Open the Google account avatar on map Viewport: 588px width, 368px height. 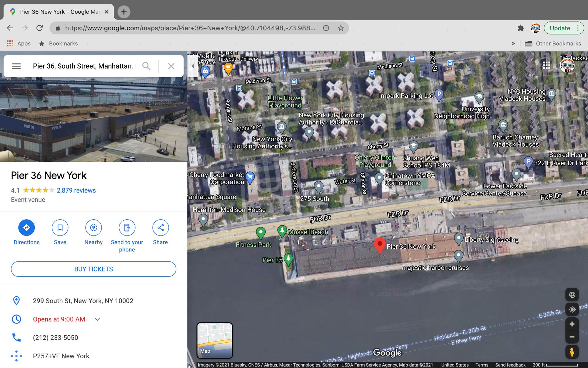(x=567, y=65)
